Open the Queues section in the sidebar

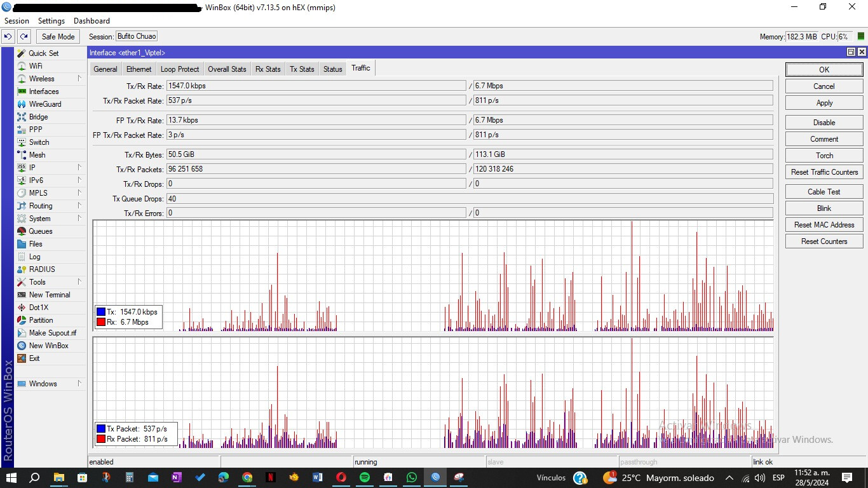[41, 231]
